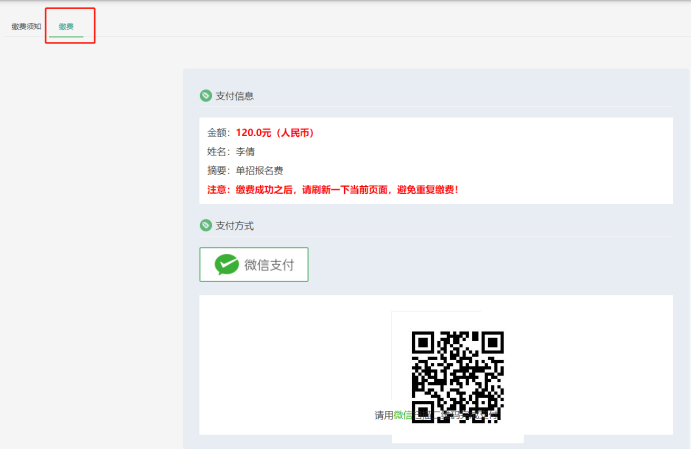Click the top-left corner square of QR code

coord(424,343)
